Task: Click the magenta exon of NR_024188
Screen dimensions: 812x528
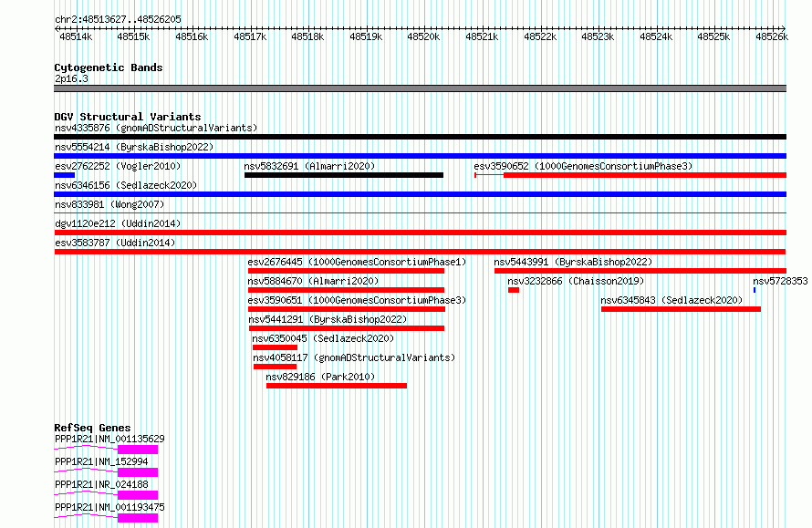Action: coord(138,495)
